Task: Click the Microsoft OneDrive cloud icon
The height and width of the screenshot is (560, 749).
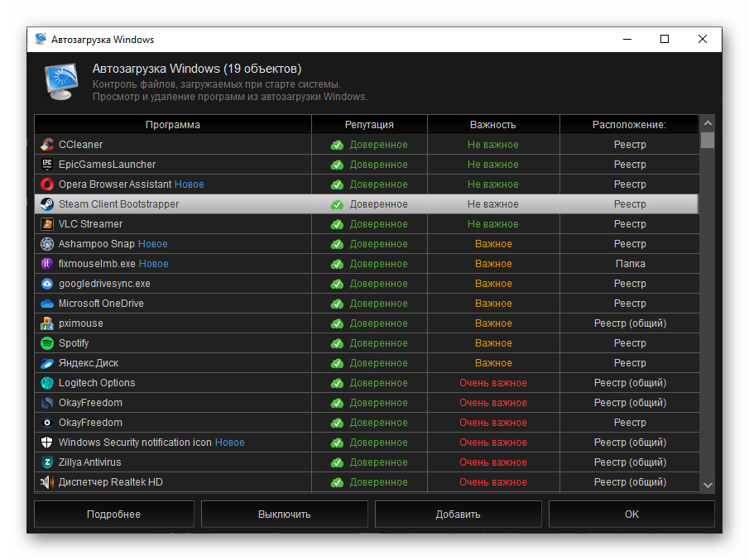Action: [x=47, y=304]
